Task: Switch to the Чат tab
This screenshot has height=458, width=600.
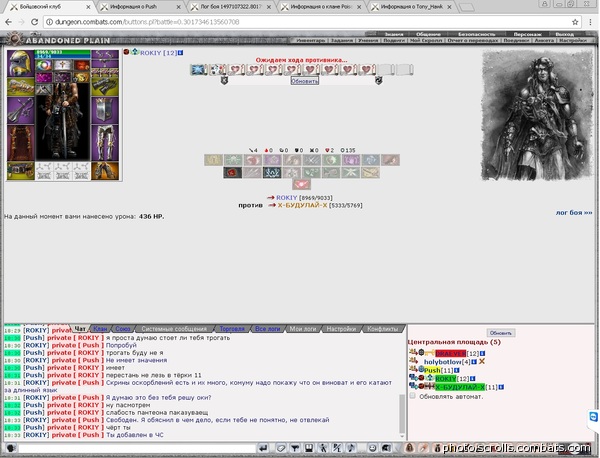Action: pyautogui.click(x=80, y=329)
